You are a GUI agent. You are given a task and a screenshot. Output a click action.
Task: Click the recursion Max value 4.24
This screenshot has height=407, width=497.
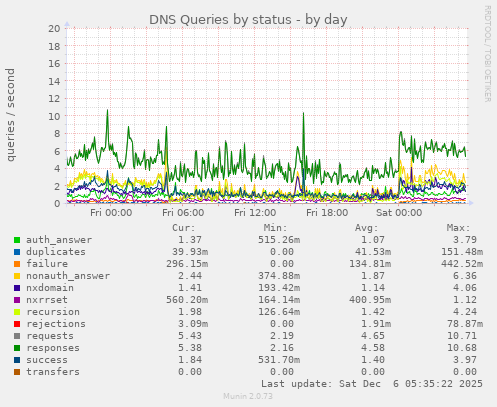pyautogui.click(x=465, y=312)
